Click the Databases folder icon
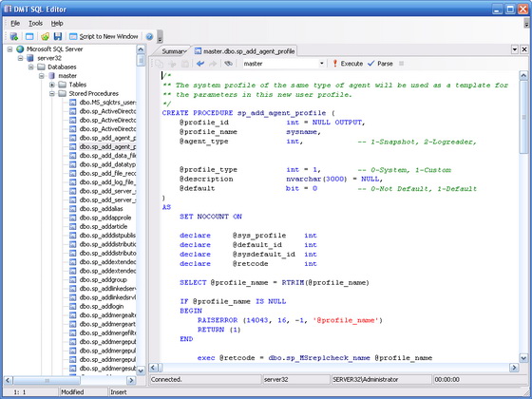Image resolution: width=532 pixels, height=399 pixels. pyautogui.click(x=41, y=66)
